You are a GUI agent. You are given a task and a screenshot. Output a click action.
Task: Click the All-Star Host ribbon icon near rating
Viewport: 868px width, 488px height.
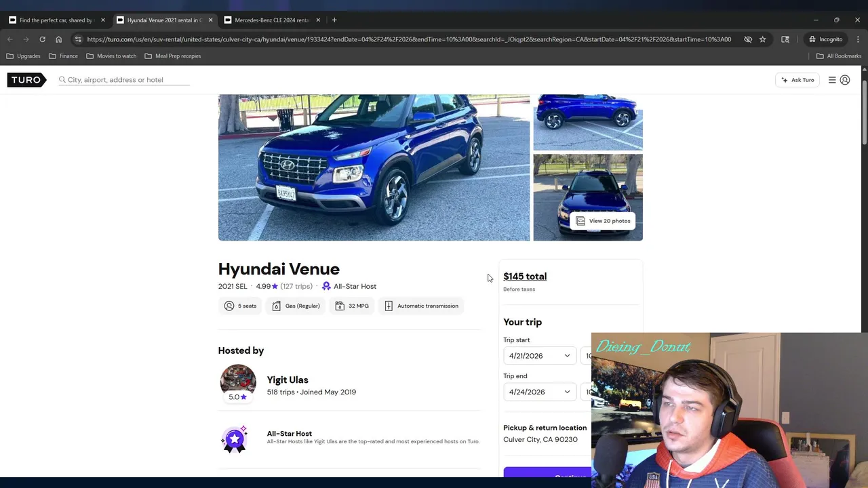click(x=326, y=286)
